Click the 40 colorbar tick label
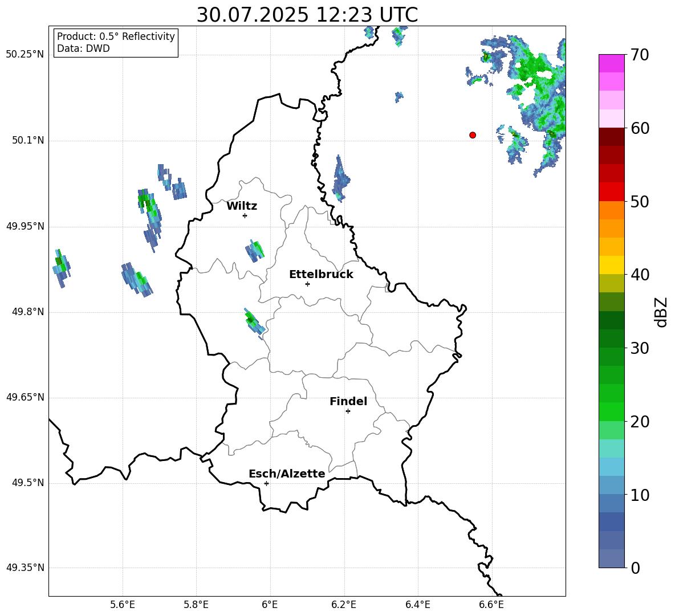Image resolution: width=675 pixels, height=616 pixels. (x=640, y=275)
